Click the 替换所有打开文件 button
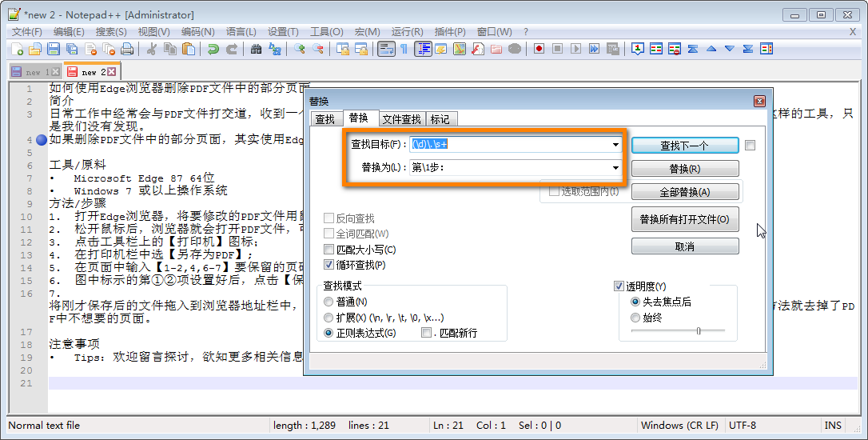This screenshot has width=868, height=440. (x=685, y=219)
